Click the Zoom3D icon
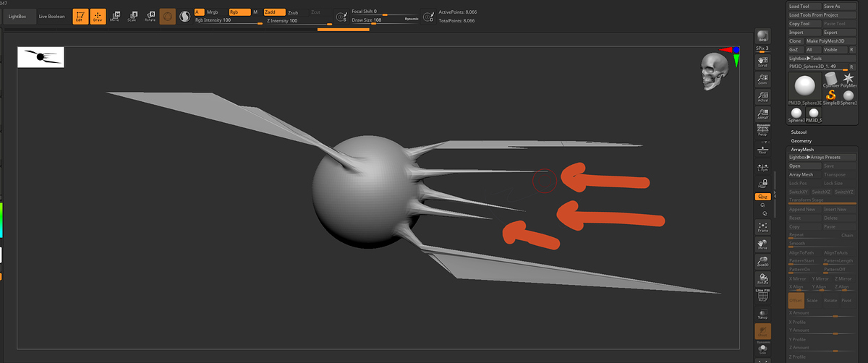This screenshot has height=363, width=868. (x=762, y=262)
